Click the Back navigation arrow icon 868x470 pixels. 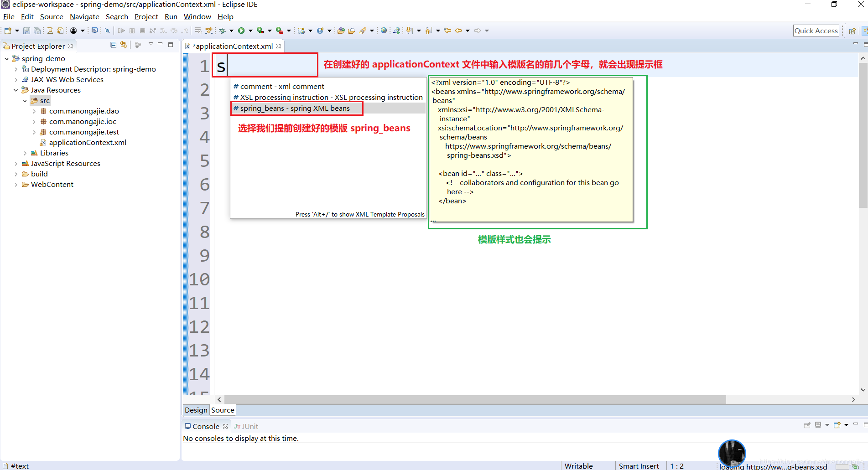point(458,31)
